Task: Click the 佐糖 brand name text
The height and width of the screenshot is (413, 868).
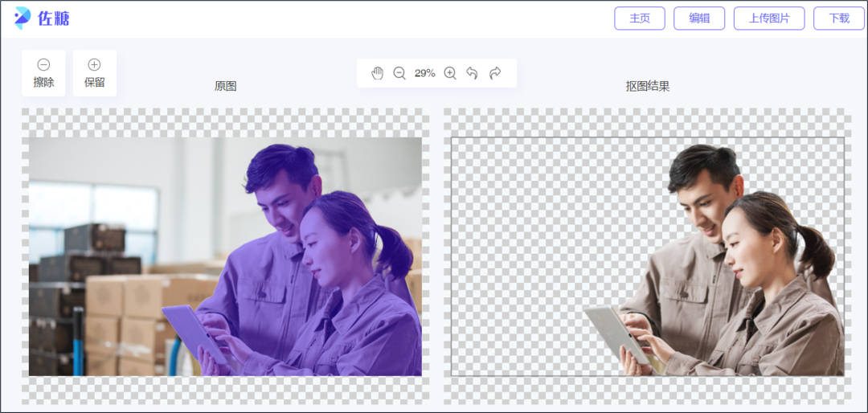Action: (54, 18)
